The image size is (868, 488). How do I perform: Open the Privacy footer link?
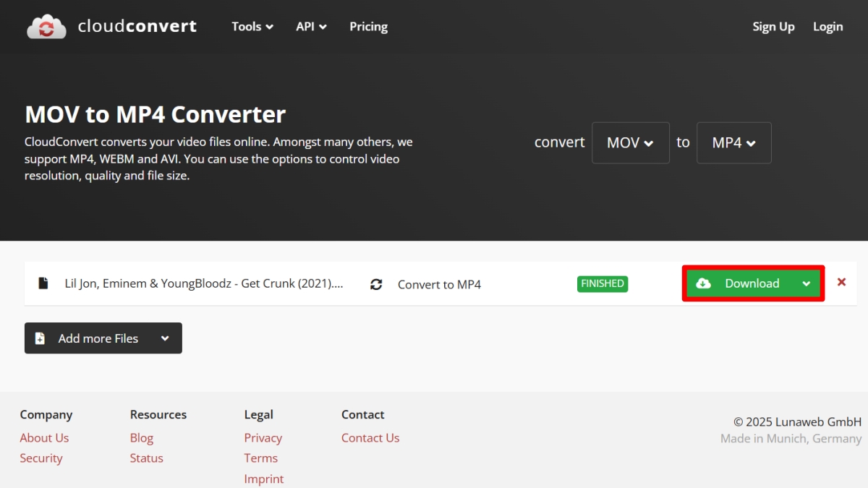tap(263, 437)
